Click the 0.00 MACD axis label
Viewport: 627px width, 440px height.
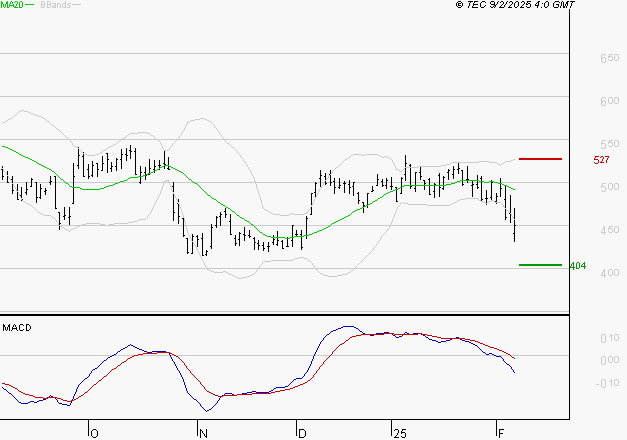point(610,360)
